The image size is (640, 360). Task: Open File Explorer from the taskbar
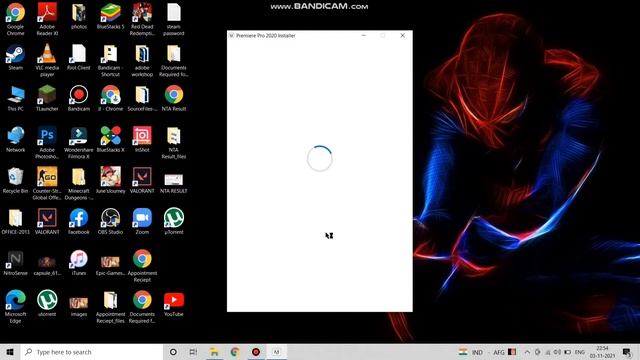pyautogui.click(x=214, y=352)
